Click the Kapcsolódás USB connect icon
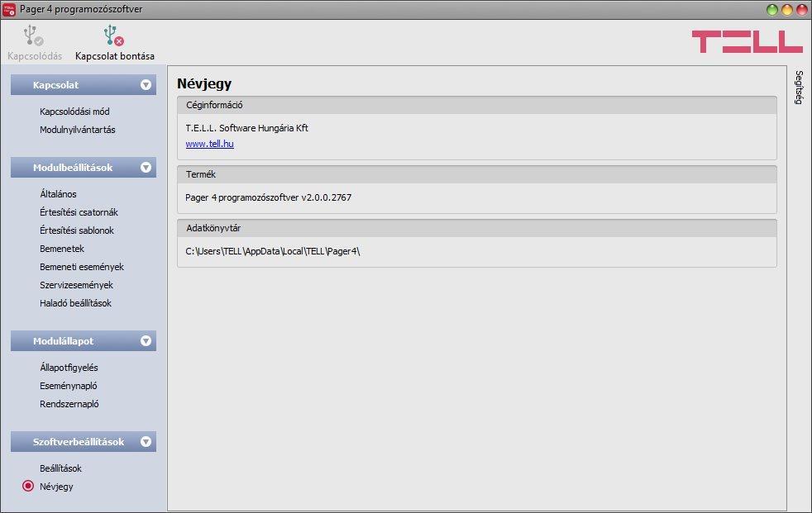This screenshot has height=513, width=812. (x=33, y=36)
